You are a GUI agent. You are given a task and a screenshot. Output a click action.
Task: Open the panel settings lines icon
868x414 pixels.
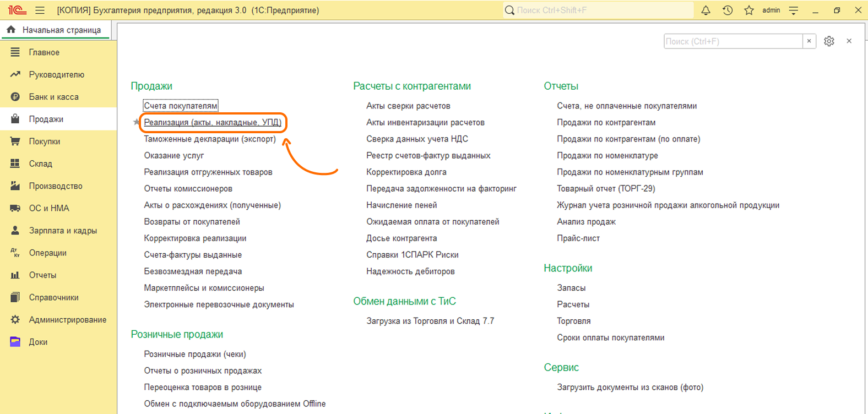[x=794, y=10]
